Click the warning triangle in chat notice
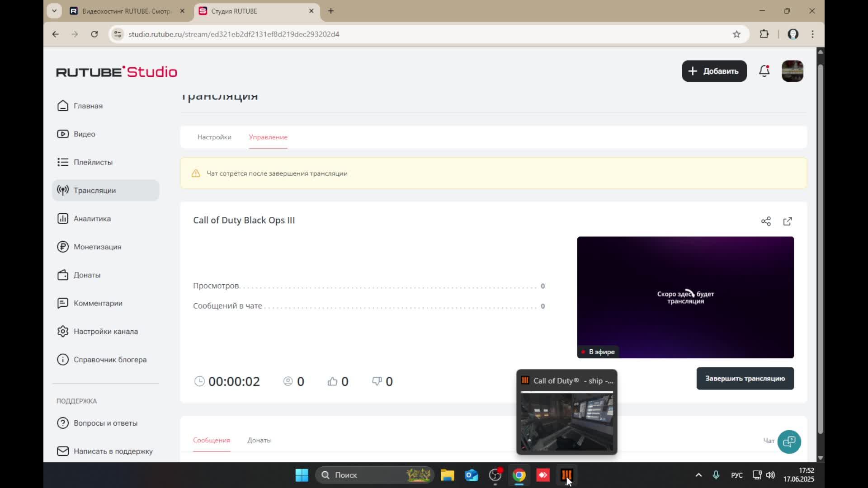 coord(196,174)
